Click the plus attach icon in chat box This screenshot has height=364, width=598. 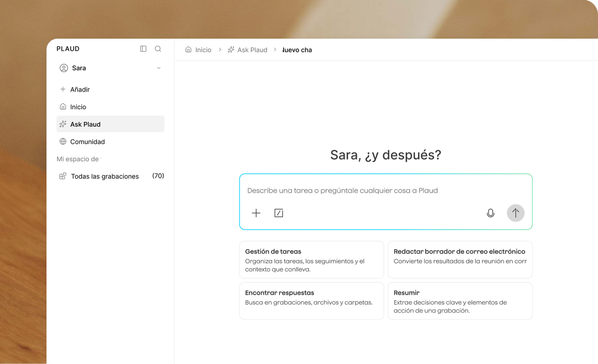256,213
